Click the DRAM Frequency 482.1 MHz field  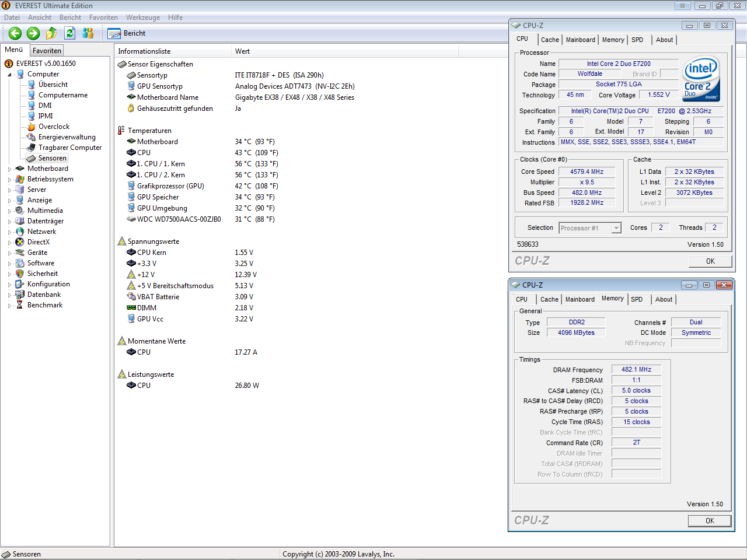pyautogui.click(x=636, y=369)
